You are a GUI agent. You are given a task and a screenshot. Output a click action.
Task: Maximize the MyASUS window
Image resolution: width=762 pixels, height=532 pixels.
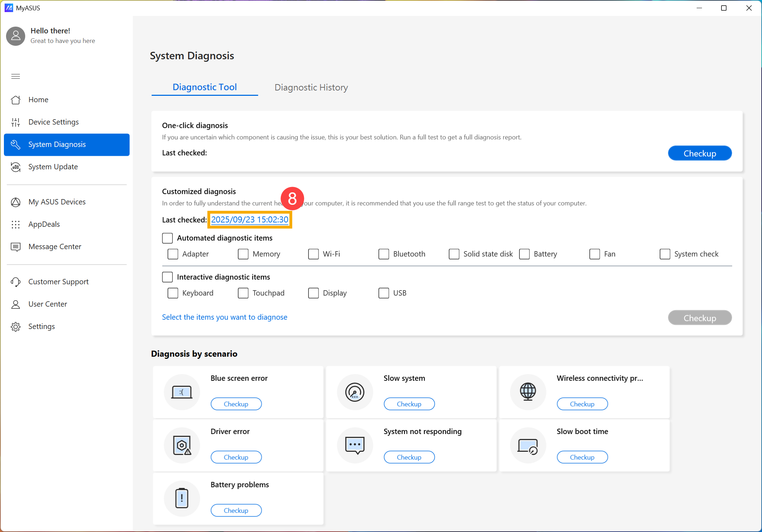click(724, 8)
